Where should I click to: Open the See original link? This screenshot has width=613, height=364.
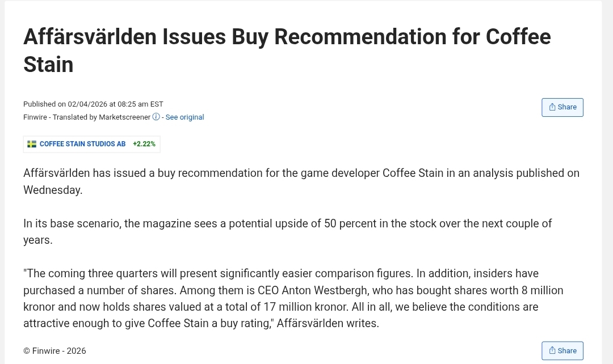click(184, 117)
